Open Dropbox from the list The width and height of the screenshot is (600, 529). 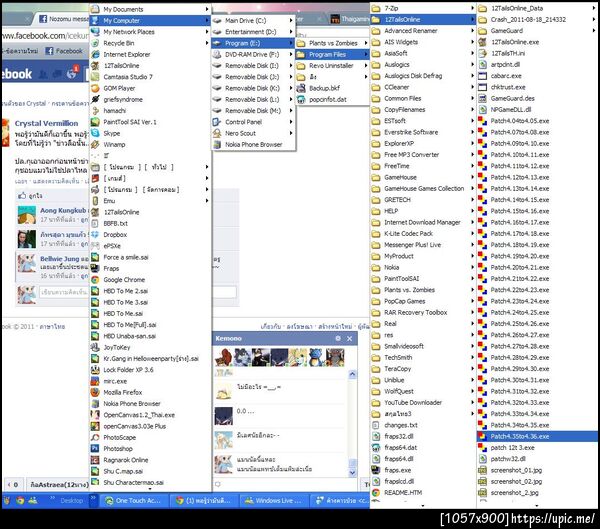tap(115, 235)
